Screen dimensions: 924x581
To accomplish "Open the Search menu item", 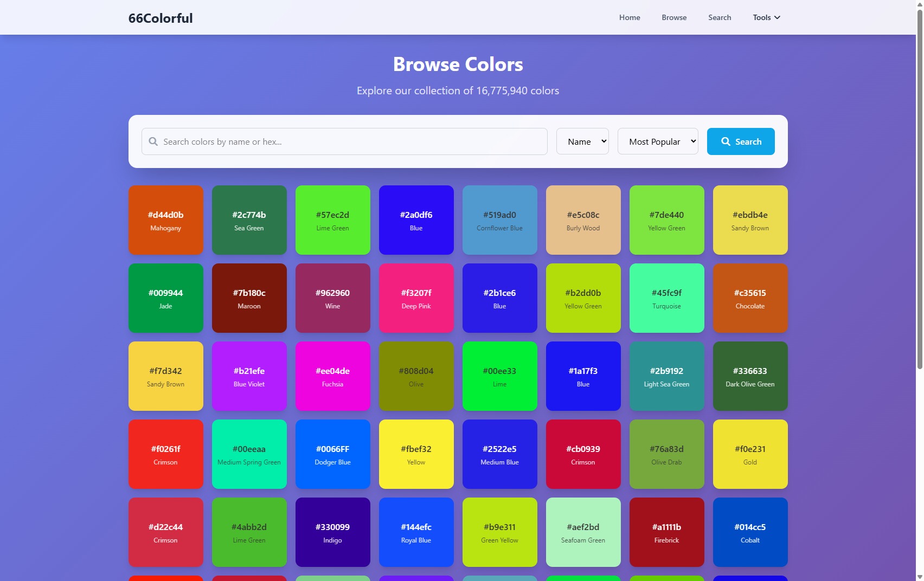I will point(720,17).
